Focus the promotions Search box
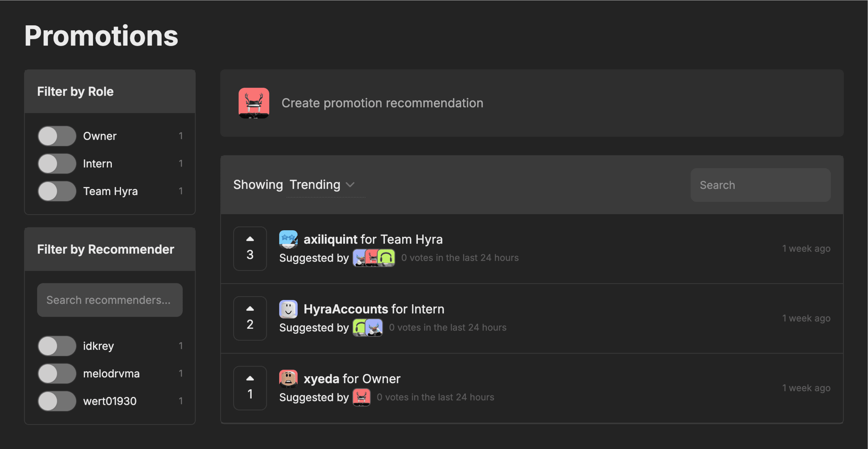Screen dimensions: 868x449 pyautogui.click(x=760, y=185)
